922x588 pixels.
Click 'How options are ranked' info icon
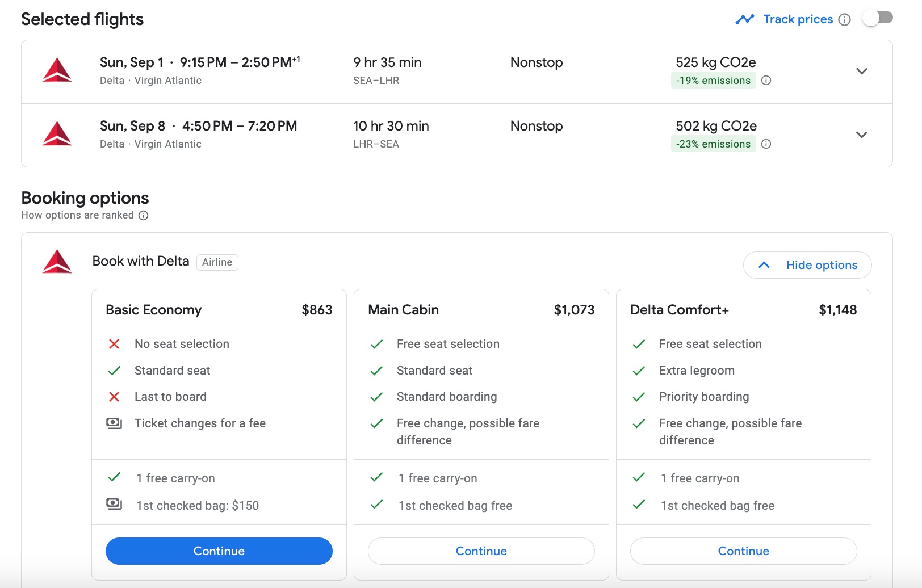[144, 216]
